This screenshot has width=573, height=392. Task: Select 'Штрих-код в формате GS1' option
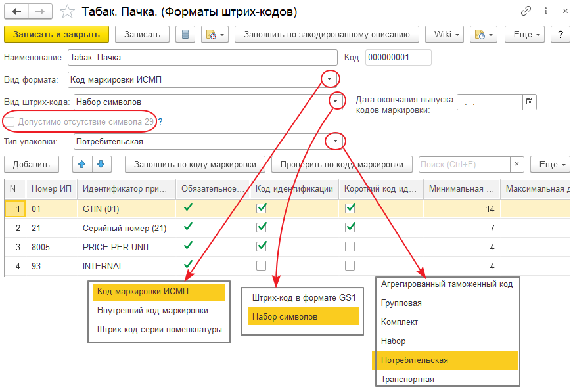(x=304, y=297)
